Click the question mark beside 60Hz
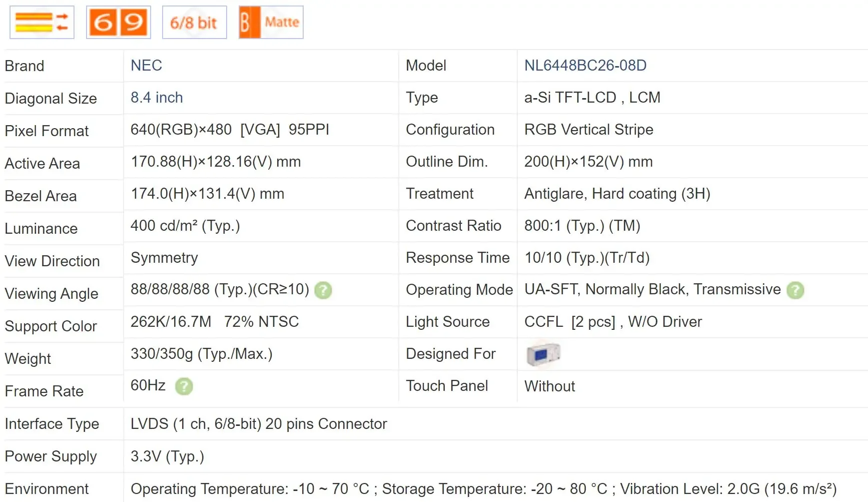The height and width of the screenshot is (502, 868). point(184,386)
